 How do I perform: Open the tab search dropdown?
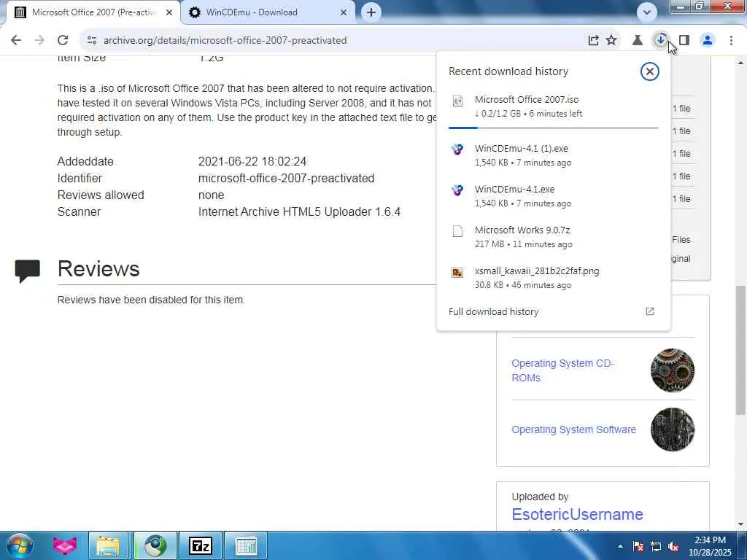[647, 12]
